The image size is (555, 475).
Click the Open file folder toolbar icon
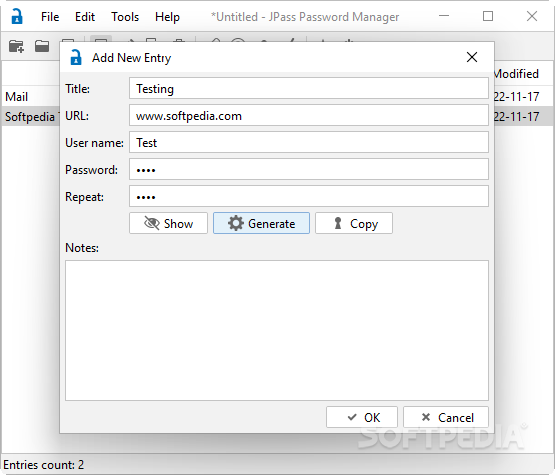42,46
